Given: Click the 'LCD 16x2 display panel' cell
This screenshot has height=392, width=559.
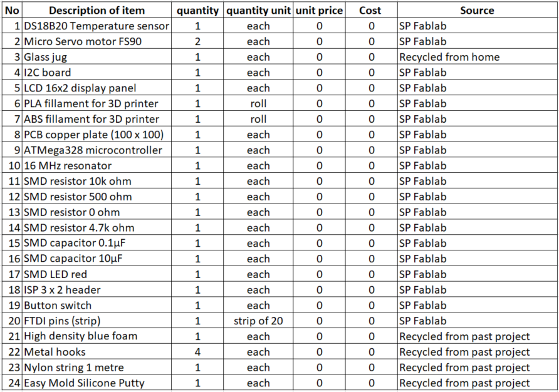Looking at the screenshot, I should (x=97, y=88).
